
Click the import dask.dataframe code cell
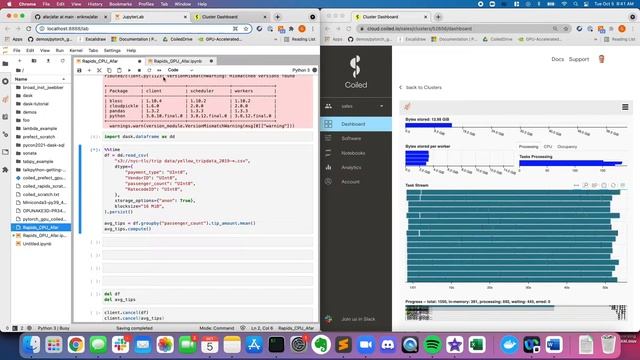(208, 137)
